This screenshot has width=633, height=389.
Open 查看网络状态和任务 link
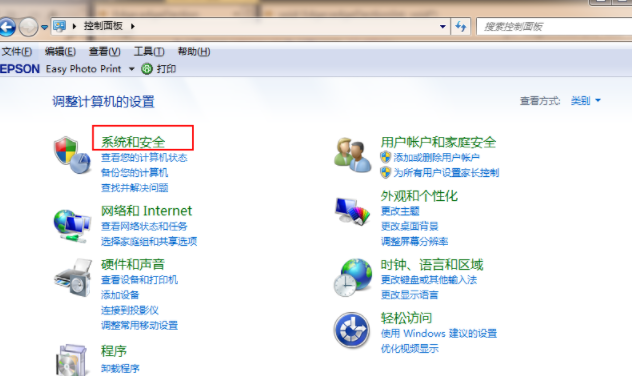(x=144, y=226)
